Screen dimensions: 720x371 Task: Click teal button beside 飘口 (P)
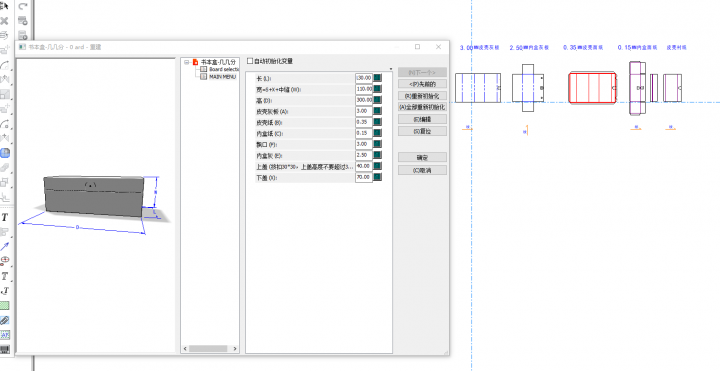pyautogui.click(x=377, y=144)
